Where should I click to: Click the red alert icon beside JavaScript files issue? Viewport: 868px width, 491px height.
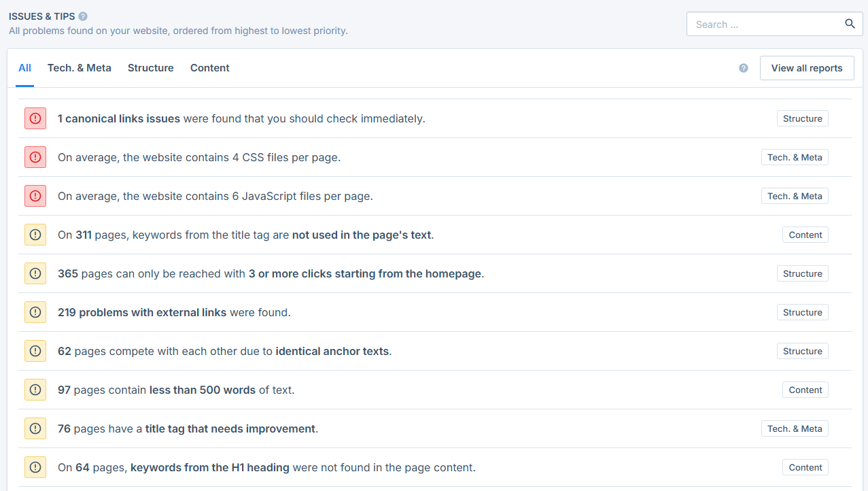[x=35, y=196]
